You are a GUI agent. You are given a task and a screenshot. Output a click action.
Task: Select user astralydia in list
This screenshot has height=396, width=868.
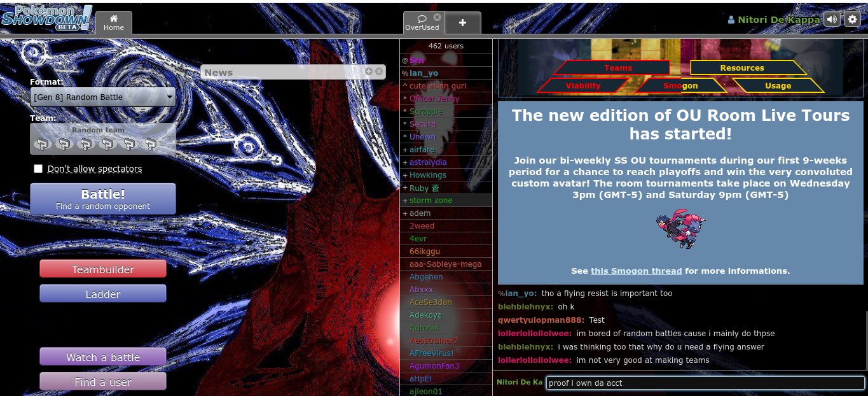tap(446, 162)
